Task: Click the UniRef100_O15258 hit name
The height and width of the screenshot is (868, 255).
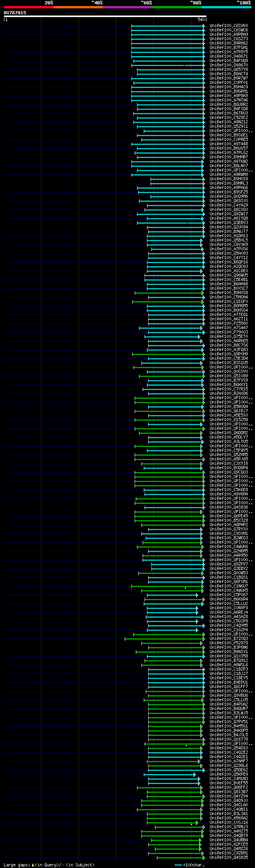Action: click(229, 419)
